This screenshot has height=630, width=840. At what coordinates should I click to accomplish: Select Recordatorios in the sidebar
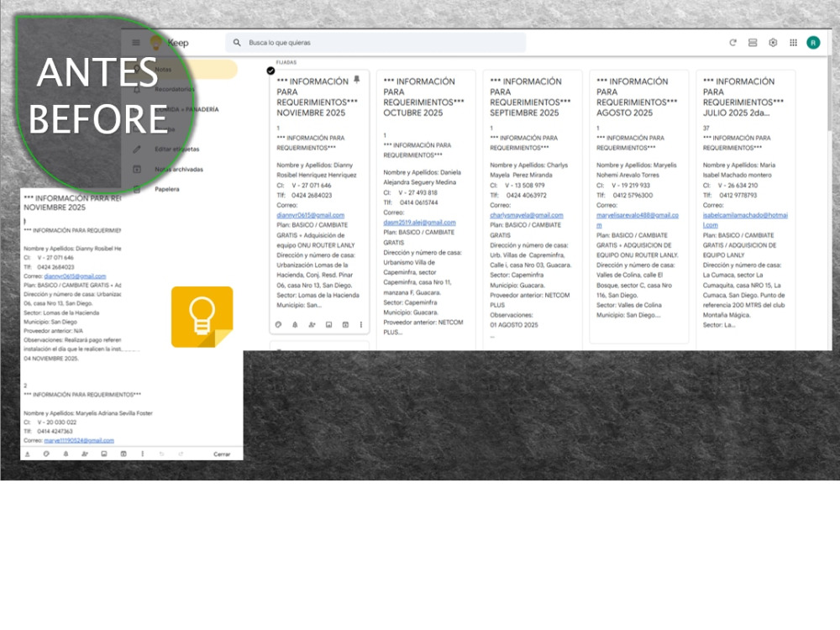coord(175,90)
